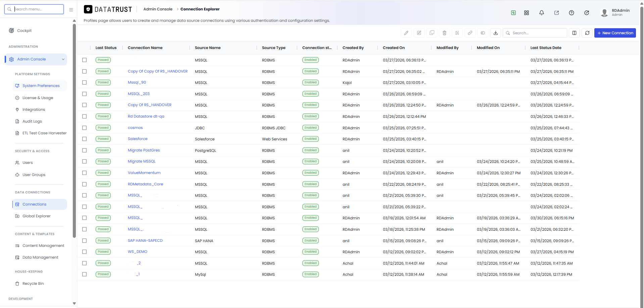Open ETL Test Case Harvester menu item
Screen dimensions: 644x308
pyautogui.click(x=40, y=133)
